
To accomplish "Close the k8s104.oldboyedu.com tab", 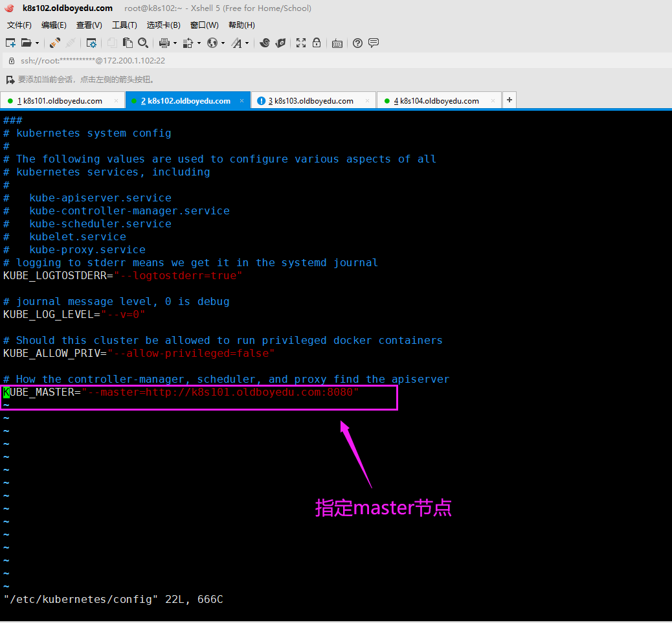I will 493,101.
